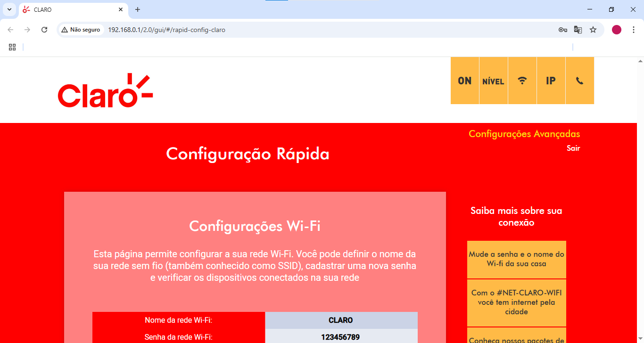Reload the page with the refresh icon
This screenshot has width=644, height=343.
click(x=44, y=30)
